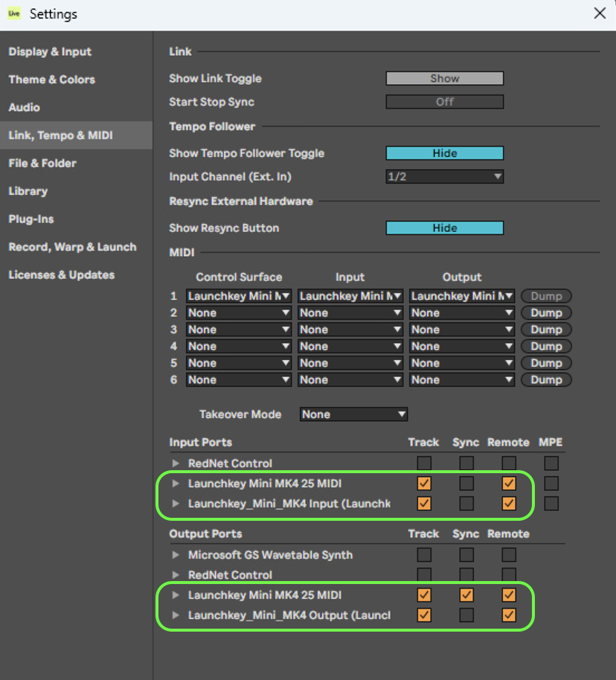Enable Remote for RedNet Control input
Image resolution: width=616 pixels, height=680 pixels.
click(509, 464)
